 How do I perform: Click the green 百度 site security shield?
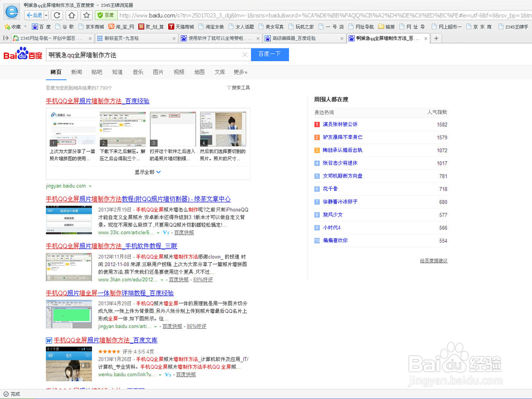106,15
